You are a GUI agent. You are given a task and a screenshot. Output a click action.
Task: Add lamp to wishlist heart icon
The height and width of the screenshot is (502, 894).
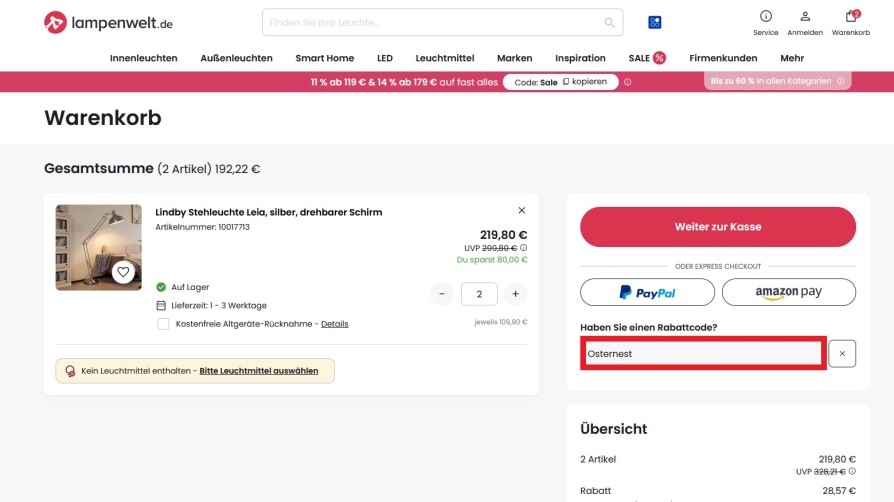tap(123, 271)
